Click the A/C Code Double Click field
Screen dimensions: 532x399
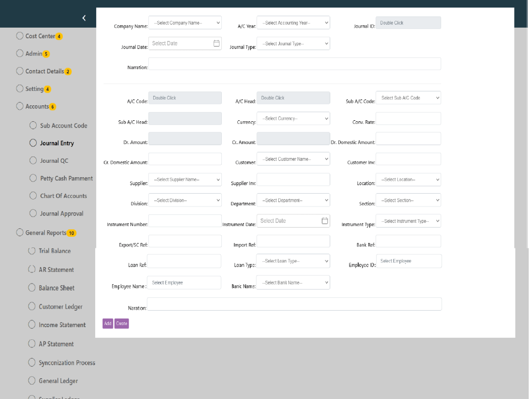[185, 98]
